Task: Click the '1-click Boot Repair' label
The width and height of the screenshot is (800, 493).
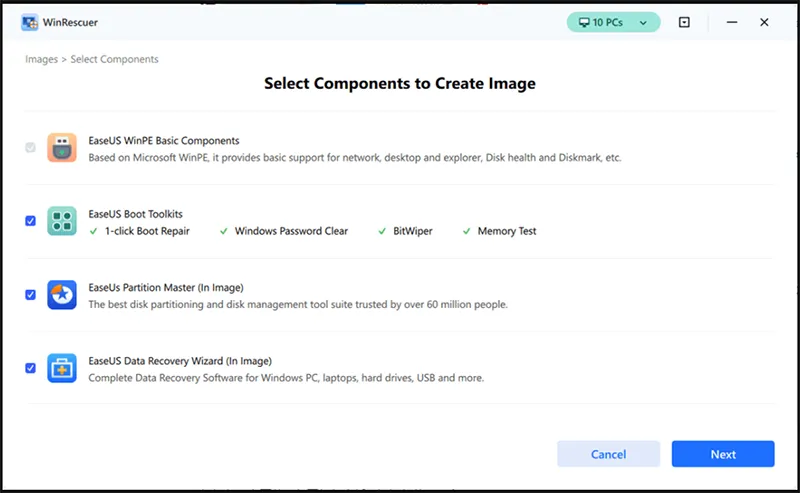Action: click(x=147, y=231)
